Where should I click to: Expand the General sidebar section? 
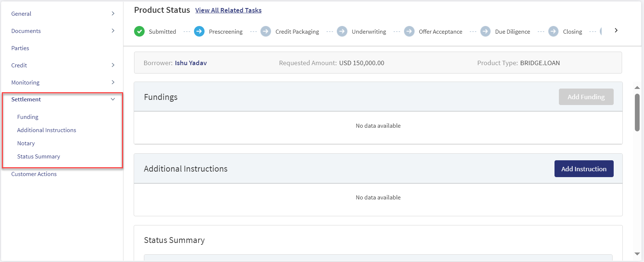[x=113, y=14]
